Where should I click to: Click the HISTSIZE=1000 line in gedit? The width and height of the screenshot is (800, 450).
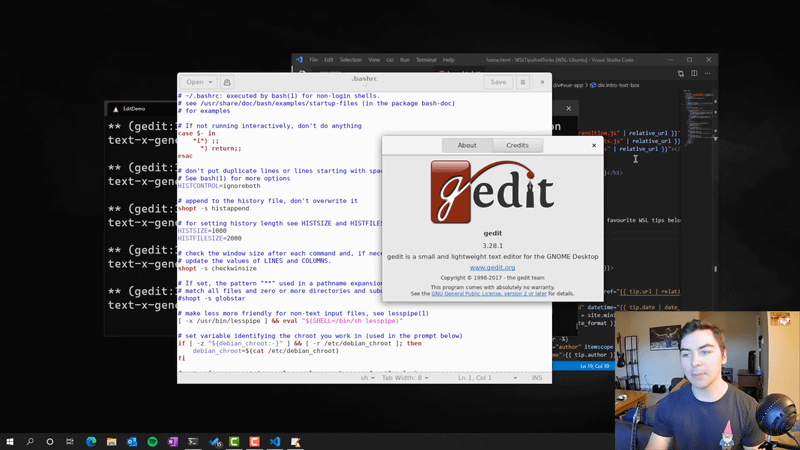pos(202,231)
